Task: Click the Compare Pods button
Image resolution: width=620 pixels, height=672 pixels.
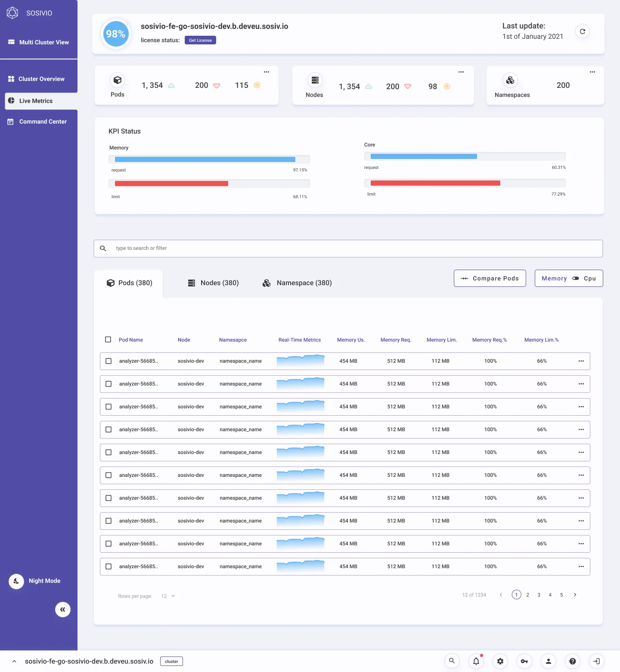Action: pos(490,278)
